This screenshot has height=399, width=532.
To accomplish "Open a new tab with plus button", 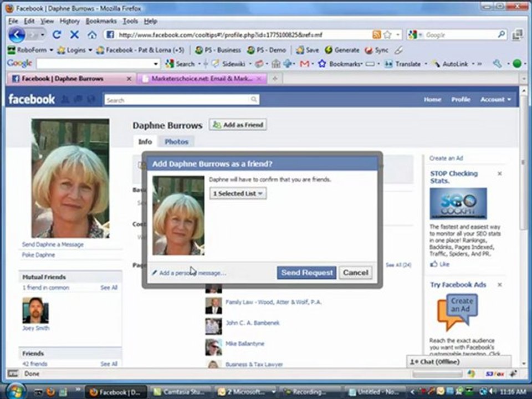I will click(275, 79).
